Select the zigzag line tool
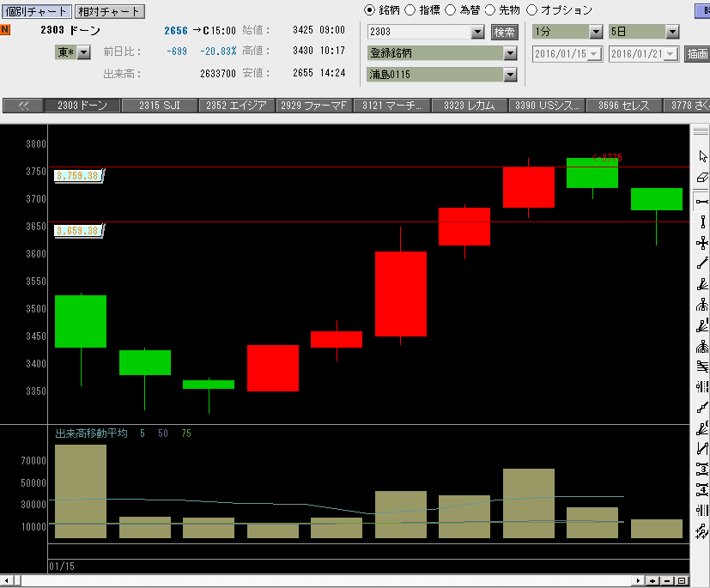Image resolution: width=710 pixels, height=588 pixels. pyautogui.click(x=702, y=449)
